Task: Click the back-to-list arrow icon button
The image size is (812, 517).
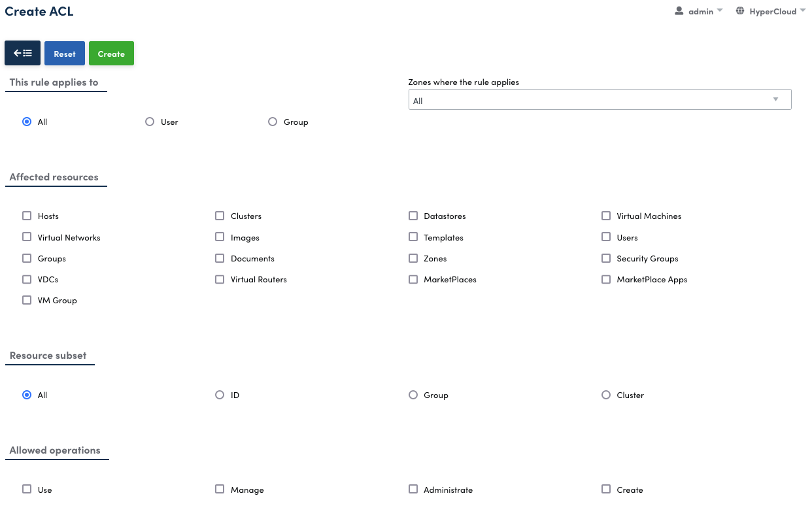Action: 23,54
